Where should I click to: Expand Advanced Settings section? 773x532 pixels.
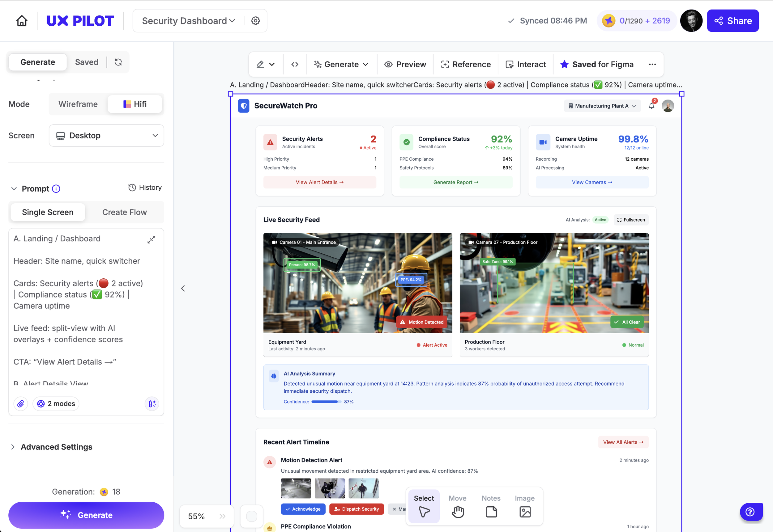tap(56, 447)
